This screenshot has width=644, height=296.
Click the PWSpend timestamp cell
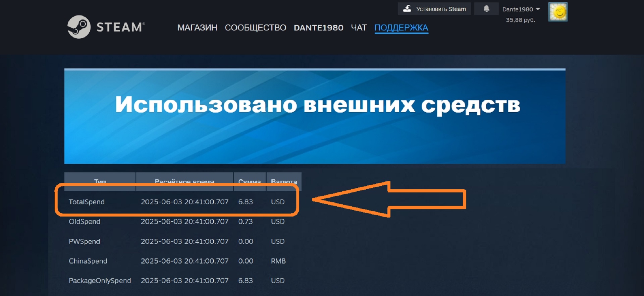click(x=184, y=241)
